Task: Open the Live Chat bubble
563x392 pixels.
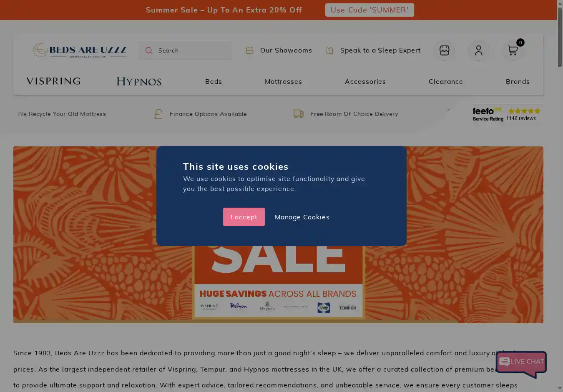Action: tap(521, 364)
